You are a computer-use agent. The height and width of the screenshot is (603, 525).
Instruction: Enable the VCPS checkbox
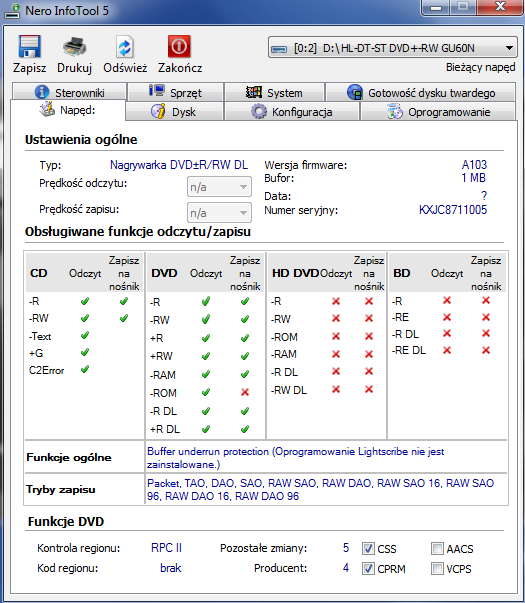point(437,568)
